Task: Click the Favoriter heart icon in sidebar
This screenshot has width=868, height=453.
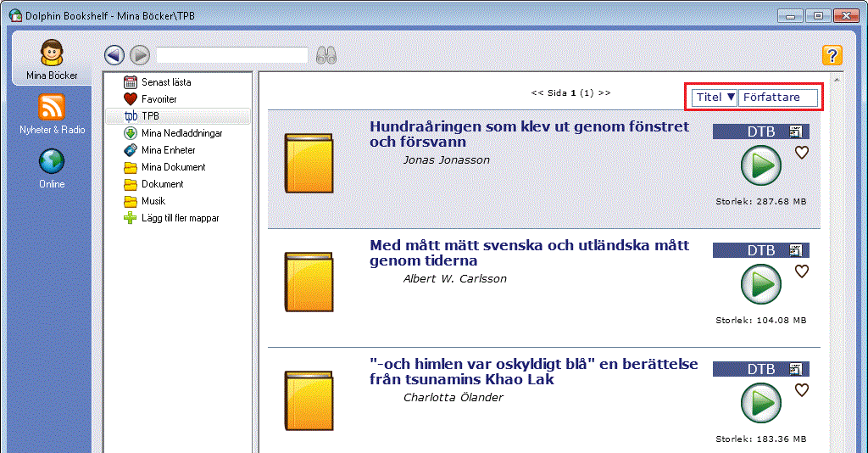Action: point(130,99)
